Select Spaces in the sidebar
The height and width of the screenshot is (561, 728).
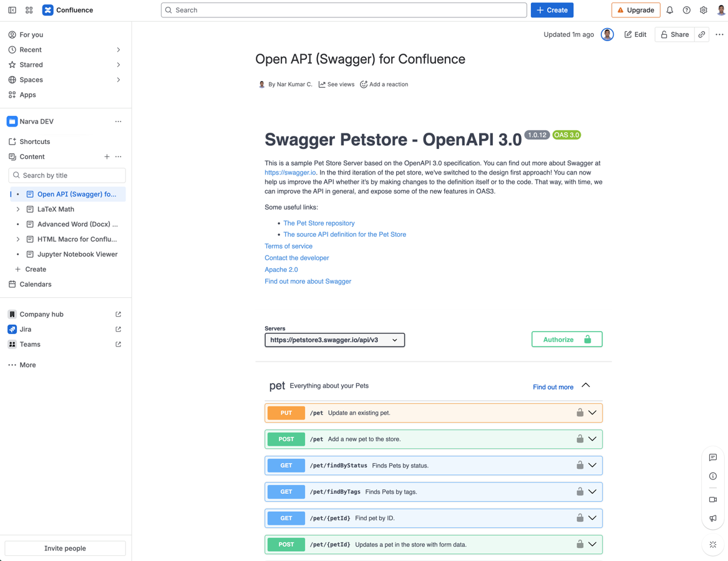(30, 79)
